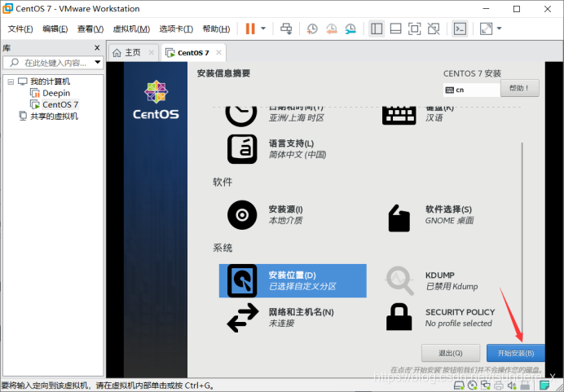This screenshot has width=564, height=392.
Task: Toggle the thumbnail bar view
Action: (x=395, y=29)
